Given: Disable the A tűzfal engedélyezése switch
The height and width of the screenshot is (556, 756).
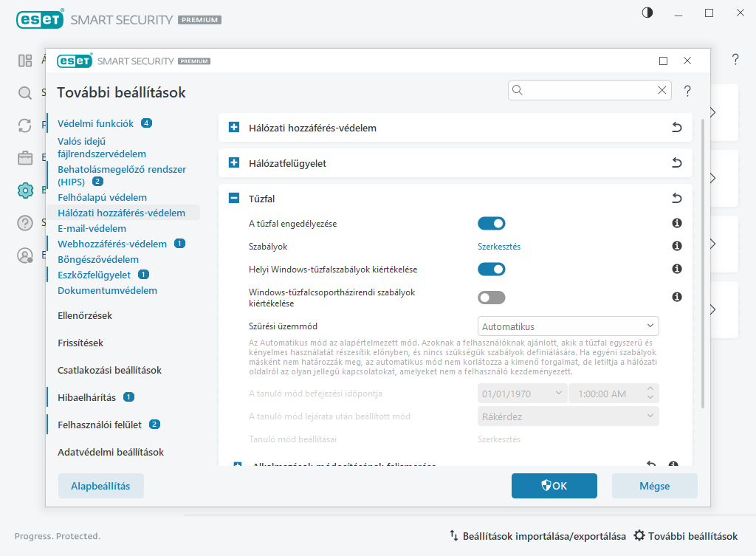Looking at the screenshot, I should point(491,223).
